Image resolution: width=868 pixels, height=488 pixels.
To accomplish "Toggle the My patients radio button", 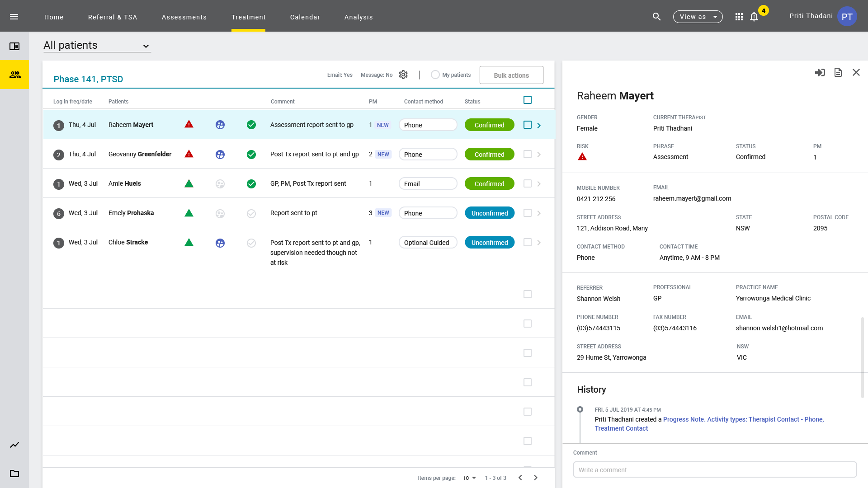I will [435, 75].
